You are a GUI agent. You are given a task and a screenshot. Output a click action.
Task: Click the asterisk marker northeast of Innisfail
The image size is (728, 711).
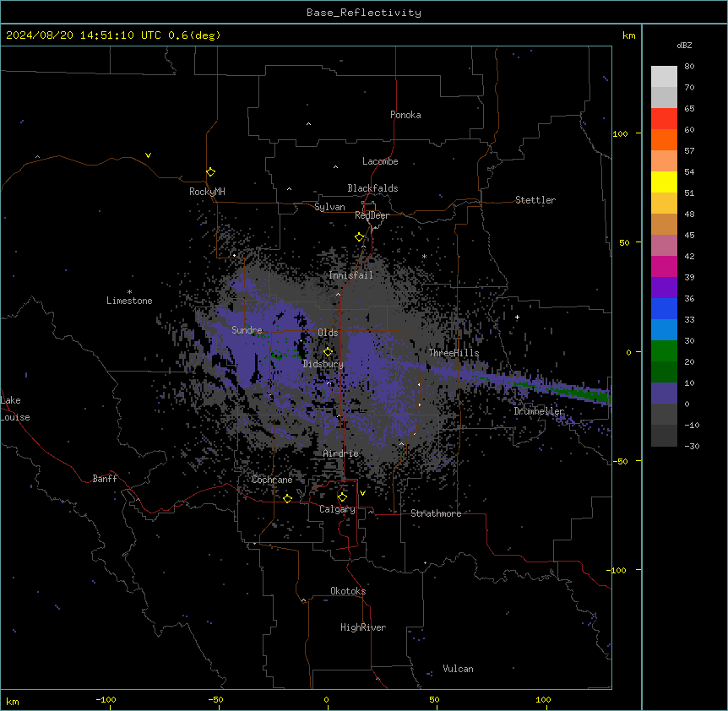click(x=424, y=256)
